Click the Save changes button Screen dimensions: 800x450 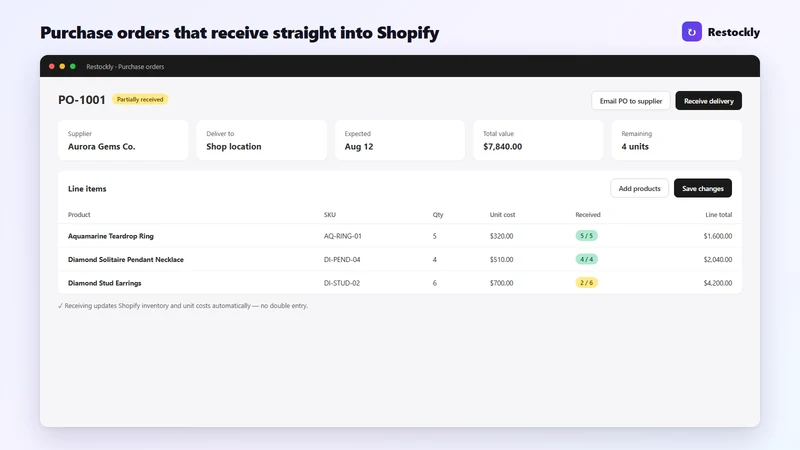(703, 188)
